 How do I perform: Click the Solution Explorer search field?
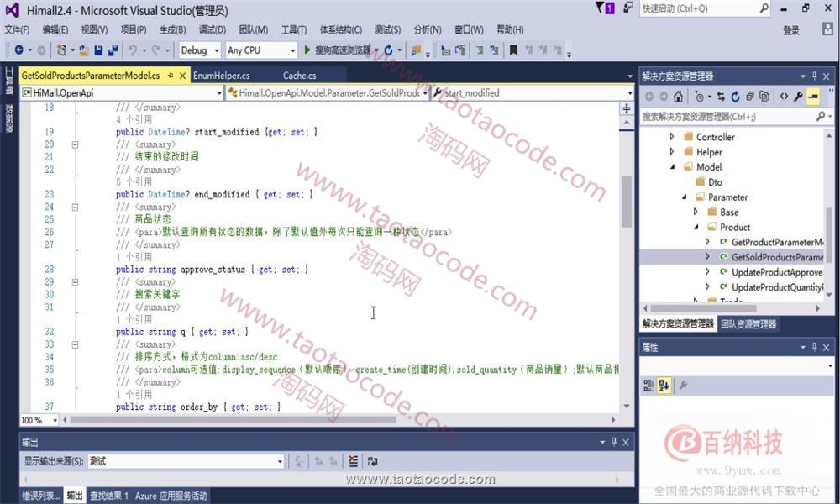click(727, 117)
